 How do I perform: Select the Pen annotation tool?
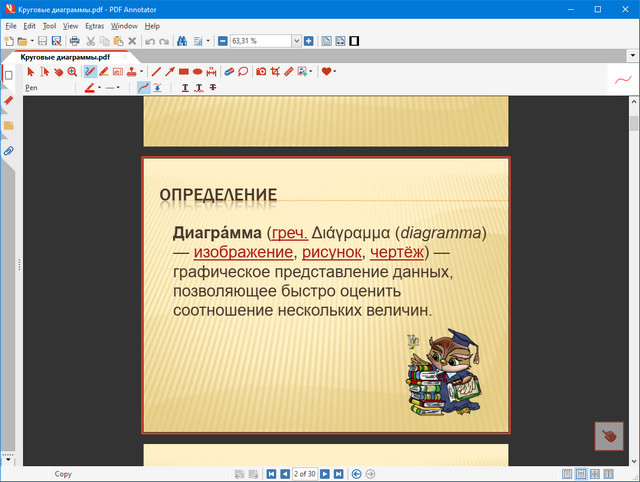90,72
